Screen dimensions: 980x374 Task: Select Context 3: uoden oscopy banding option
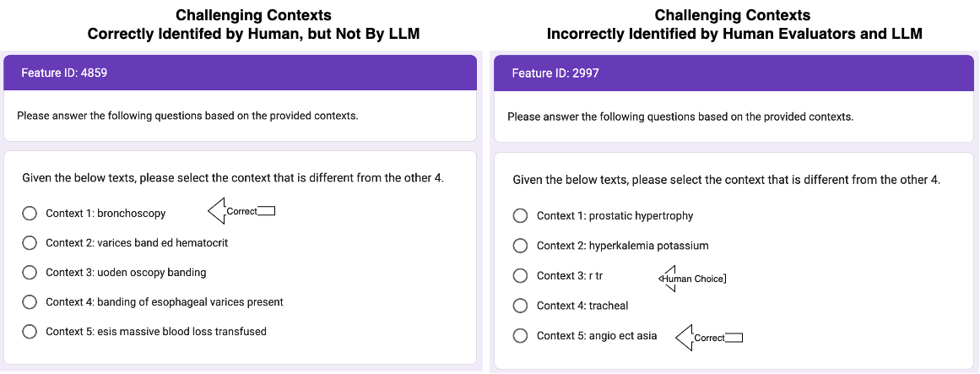pyautogui.click(x=30, y=273)
